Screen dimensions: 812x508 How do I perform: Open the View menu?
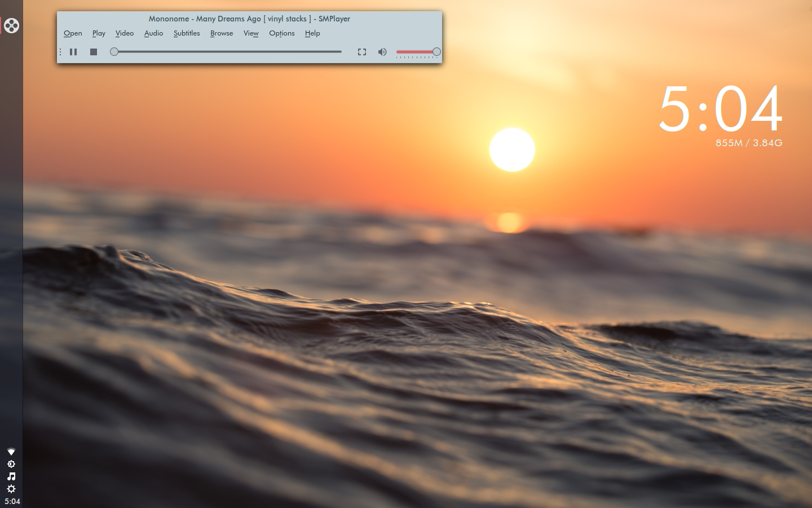click(251, 33)
